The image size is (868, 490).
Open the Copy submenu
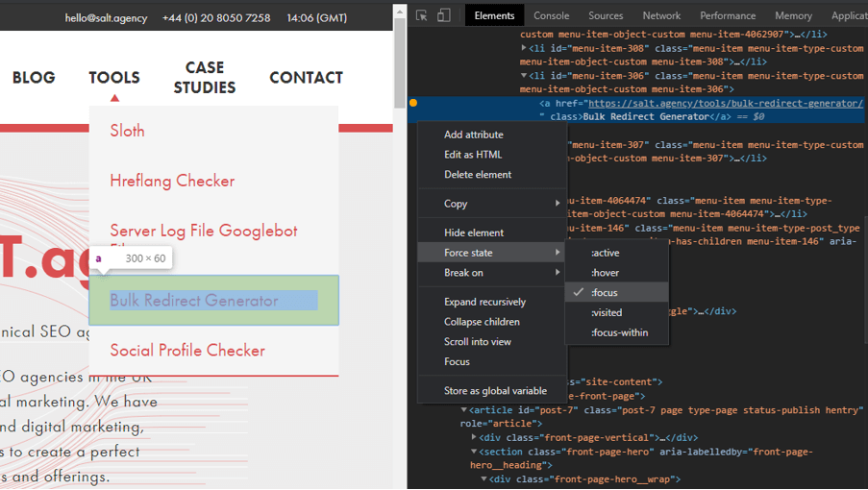coord(492,204)
